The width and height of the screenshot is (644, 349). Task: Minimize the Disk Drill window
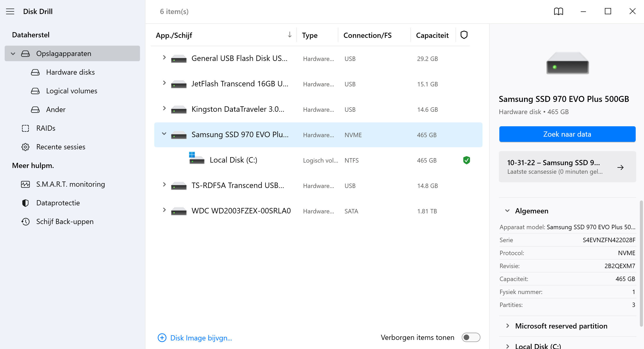[x=583, y=11]
